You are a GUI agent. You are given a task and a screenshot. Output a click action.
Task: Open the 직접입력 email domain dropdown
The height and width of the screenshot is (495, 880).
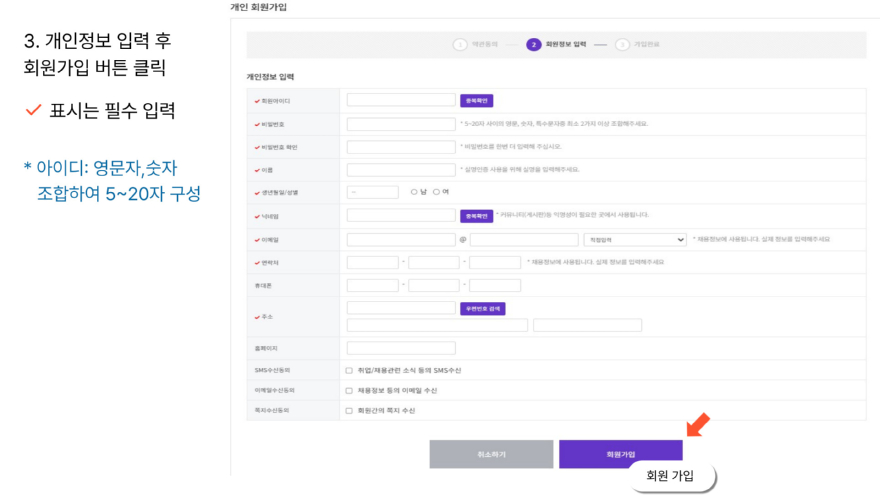(635, 240)
